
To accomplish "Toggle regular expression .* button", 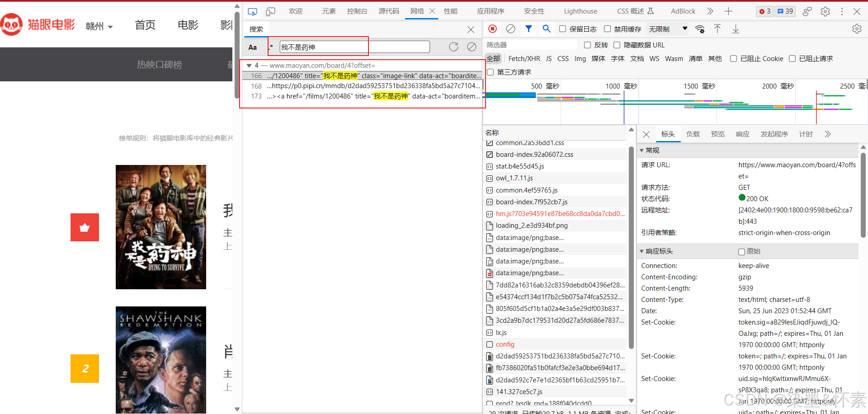I will click(x=271, y=47).
